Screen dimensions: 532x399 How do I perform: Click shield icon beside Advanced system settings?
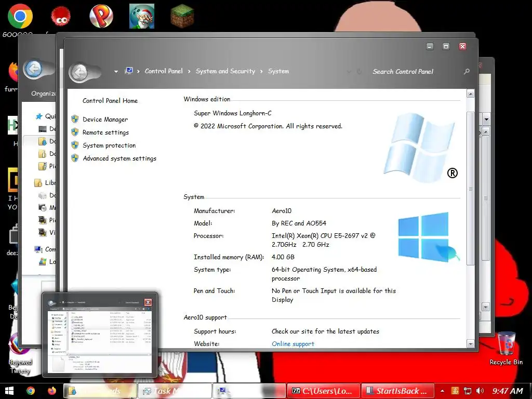pos(75,158)
